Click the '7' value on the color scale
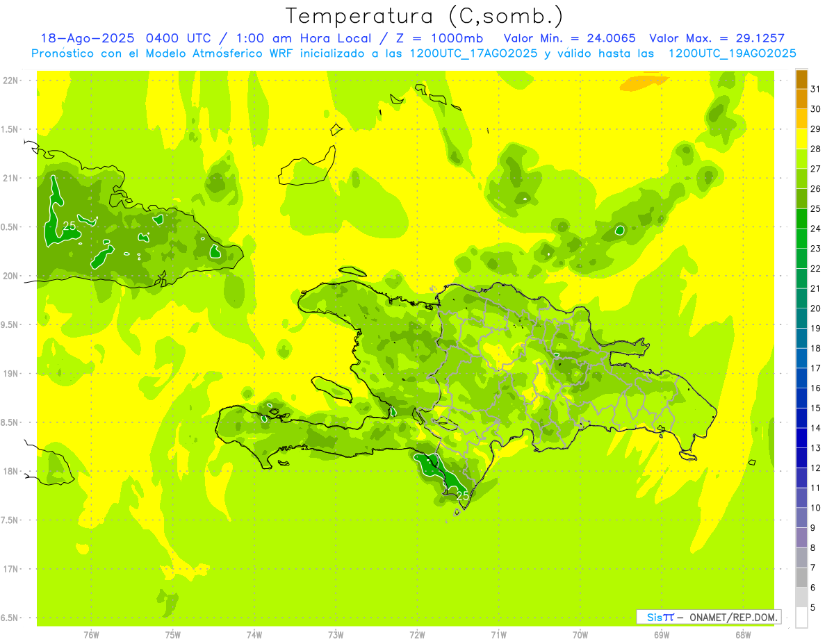834x644 pixels. [813, 568]
